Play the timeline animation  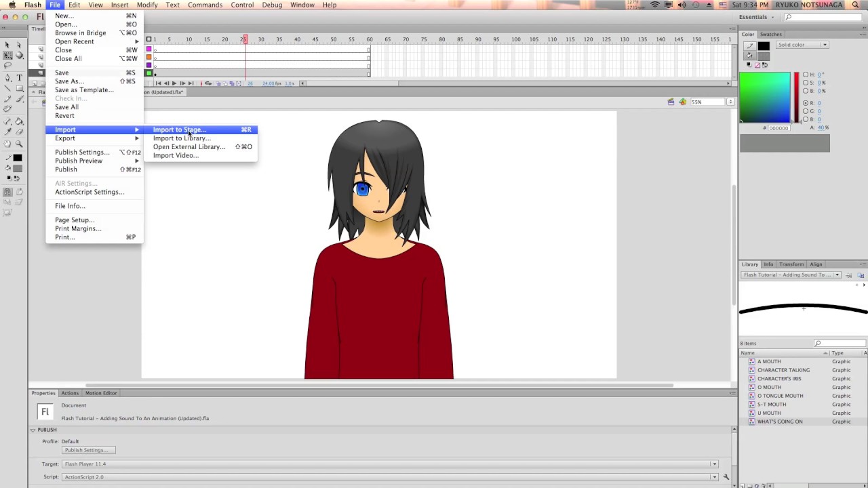(174, 83)
